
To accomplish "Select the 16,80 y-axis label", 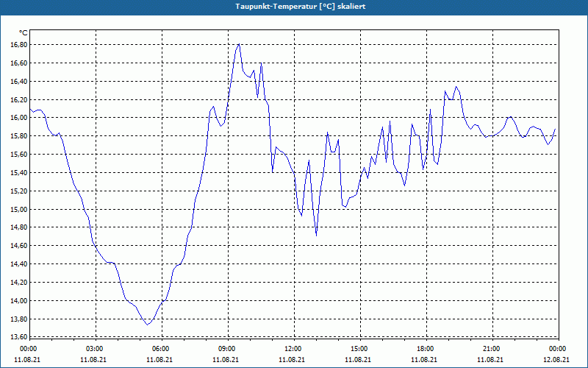I will click(x=19, y=45).
